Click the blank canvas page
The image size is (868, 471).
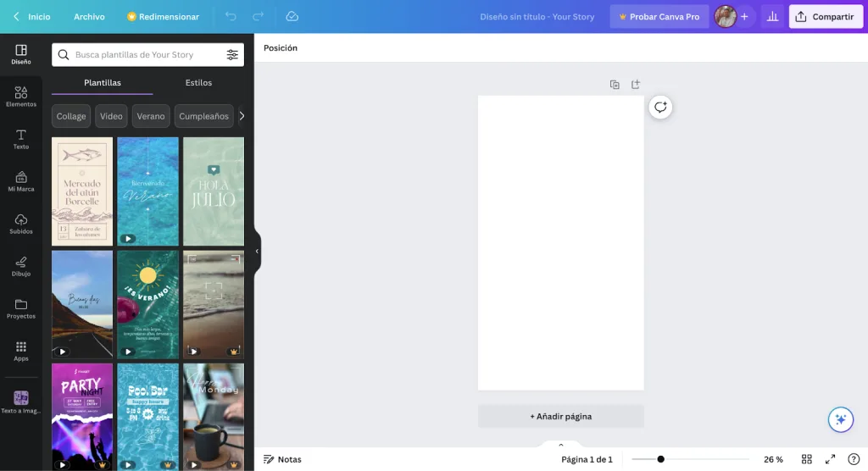[x=561, y=243]
